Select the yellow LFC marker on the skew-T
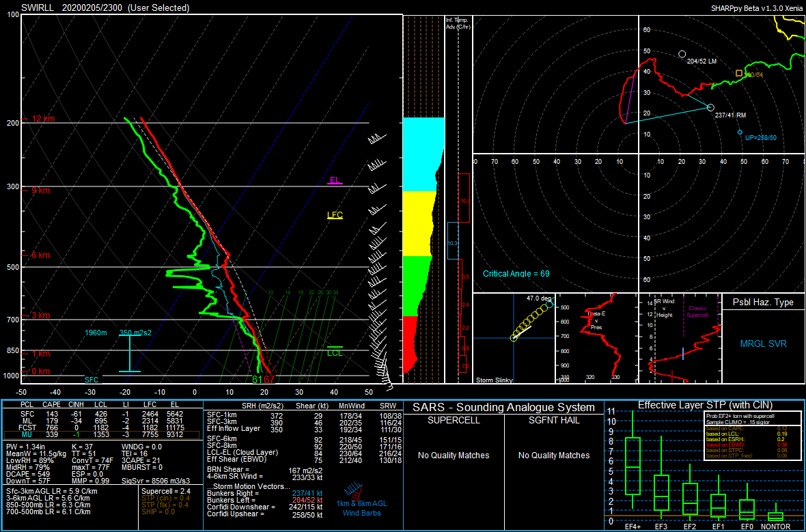The image size is (806, 532). (x=335, y=215)
